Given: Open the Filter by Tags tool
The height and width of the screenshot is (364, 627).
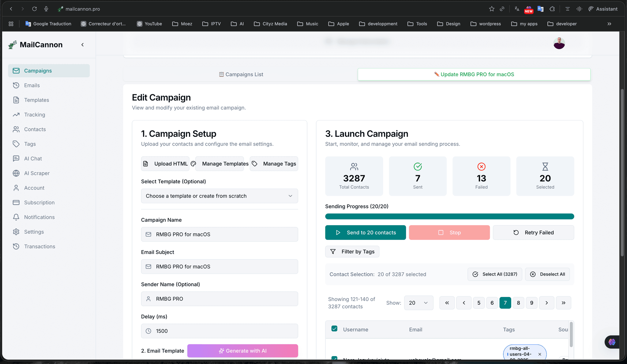Looking at the screenshot, I should pyautogui.click(x=352, y=251).
